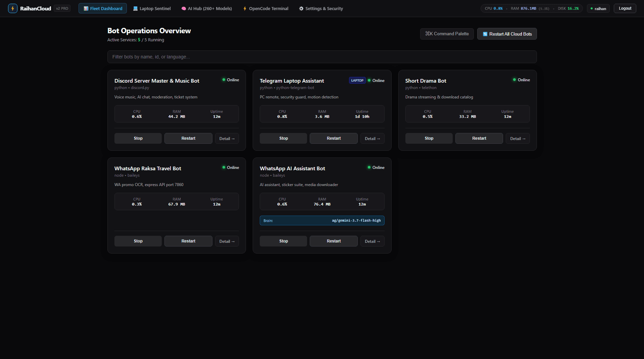Stop the Discord Server Master bot

(x=138, y=138)
